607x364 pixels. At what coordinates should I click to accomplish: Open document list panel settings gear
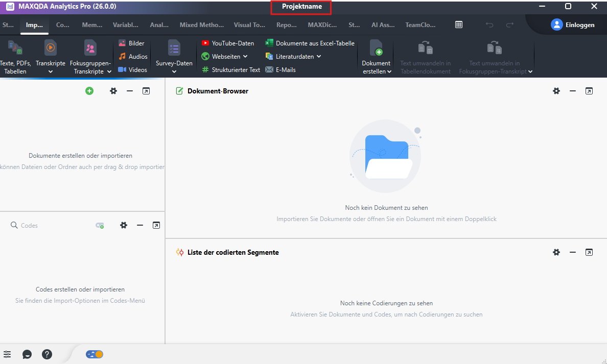(x=113, y=91)
